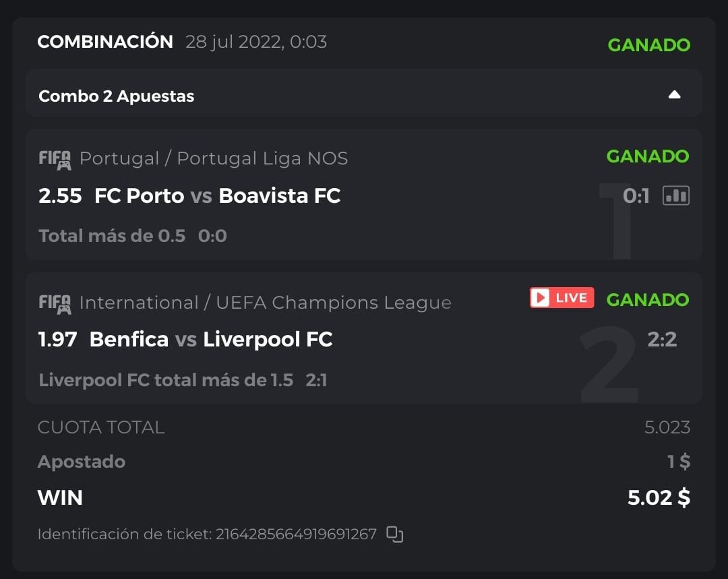Open FC Porto vs Boavista FC match
Viewport: 728px width, 579px height.
(x=217, y=195)
